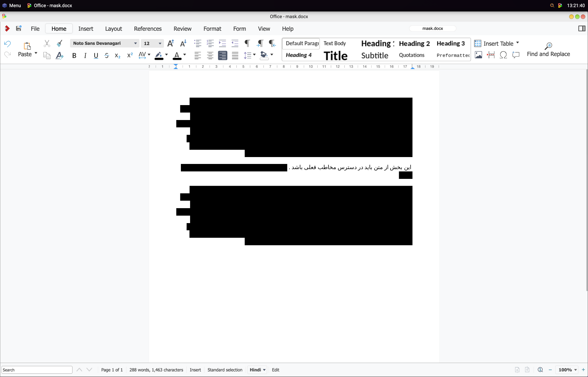Click the font color swatch button
588x377 pixels.
(x=177, y=55)
